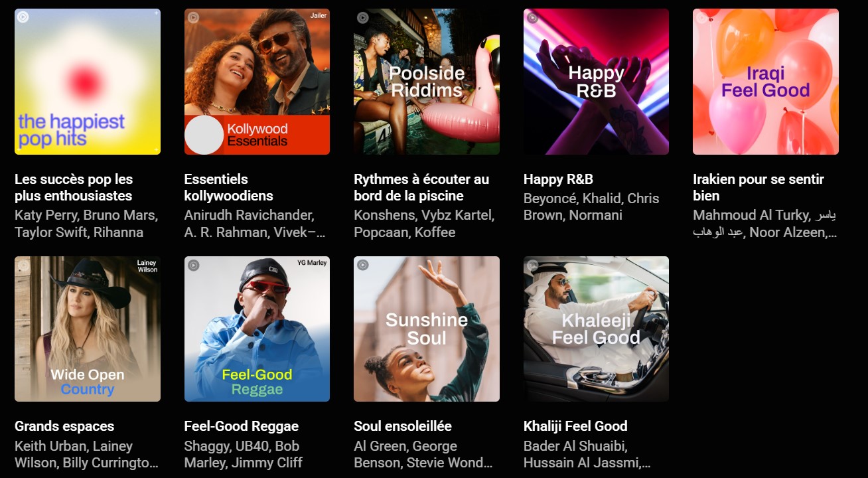
Task: Open the 'Grands espaces' playlist title
Action: (x=64, y=426)
